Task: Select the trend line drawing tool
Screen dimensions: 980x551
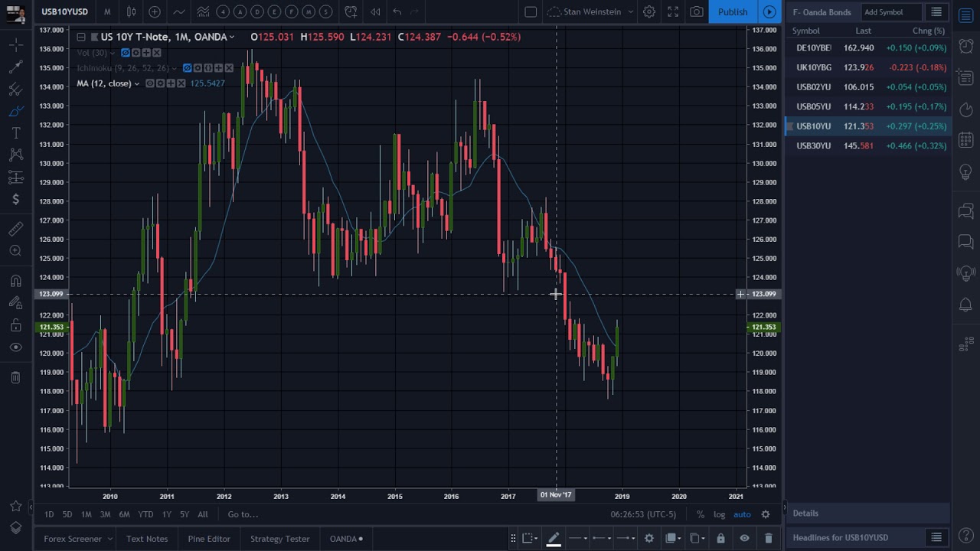Action: (x=15, y=67)
